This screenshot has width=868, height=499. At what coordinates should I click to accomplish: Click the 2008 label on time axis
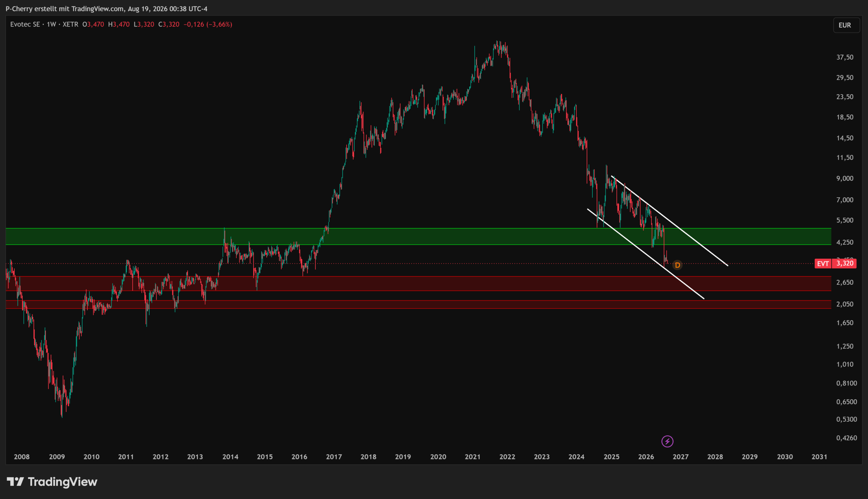point(22,457)
